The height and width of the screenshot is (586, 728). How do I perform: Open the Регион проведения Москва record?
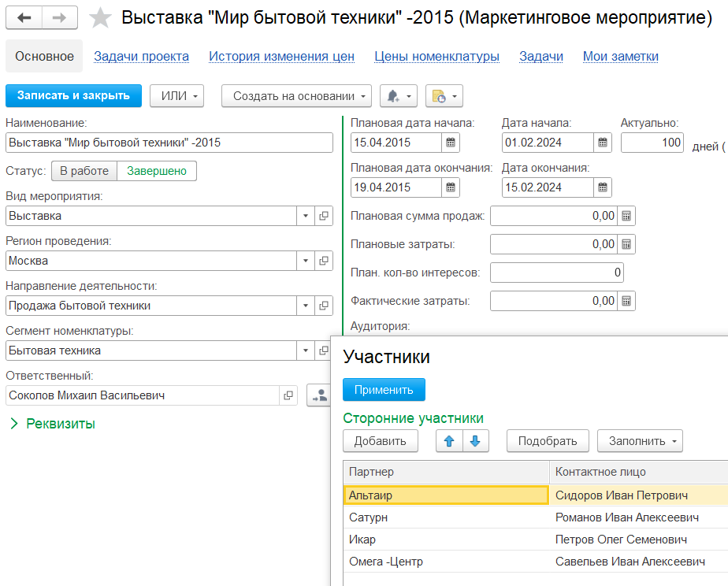pos(324,261)
